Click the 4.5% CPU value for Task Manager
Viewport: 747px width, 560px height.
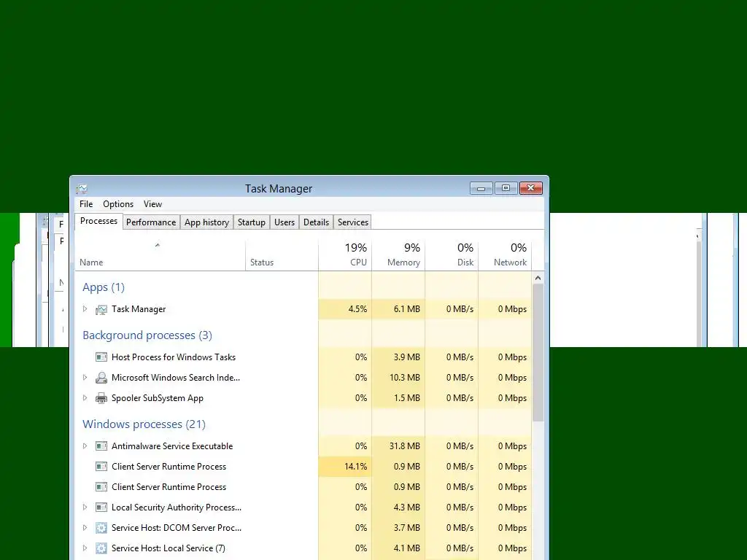point(357,309)
